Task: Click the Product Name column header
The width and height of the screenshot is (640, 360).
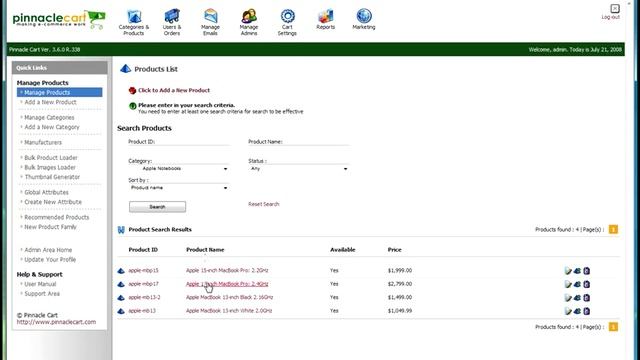Action: pos(205,249)
